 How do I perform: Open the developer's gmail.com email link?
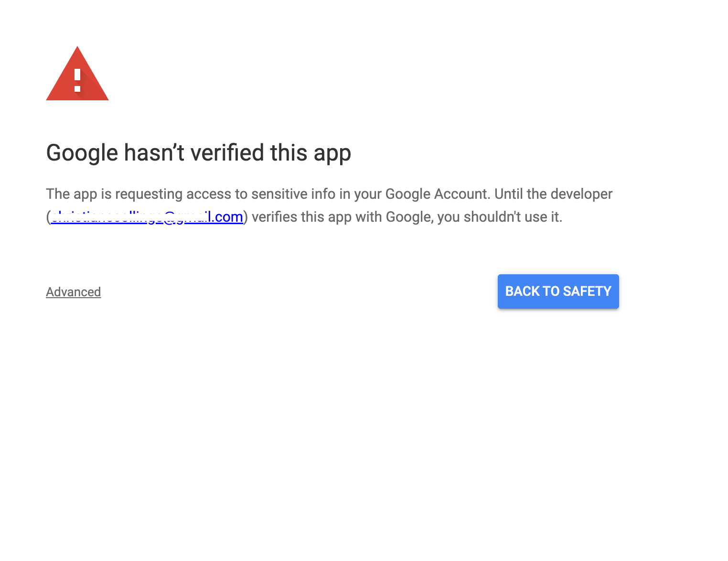click(147, 217)
